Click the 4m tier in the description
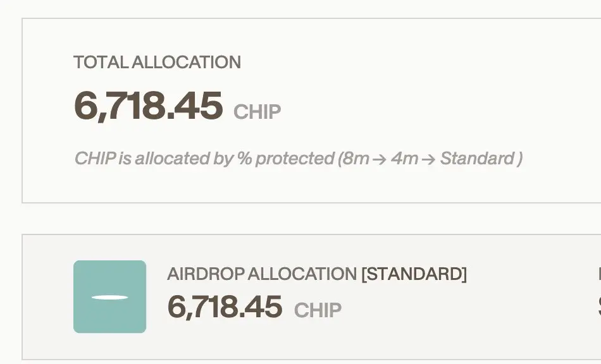This screenshot has height=364, width=601. tap(404, 159)
